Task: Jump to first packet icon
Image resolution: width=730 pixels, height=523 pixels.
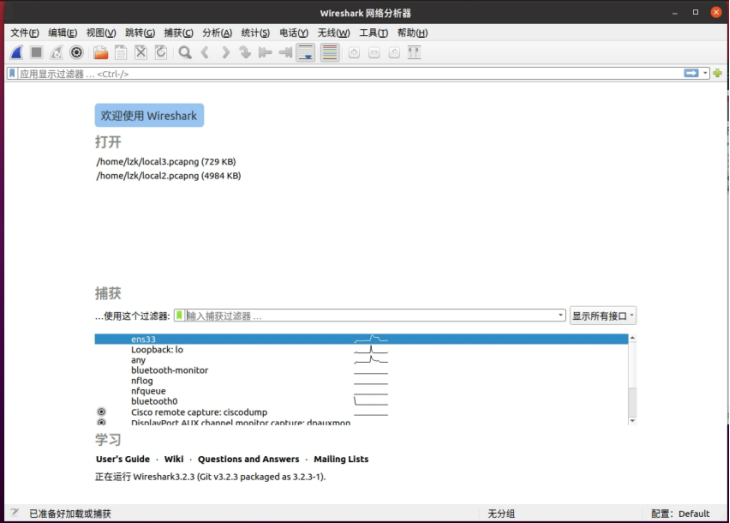Action: click(x=265, y=53)
